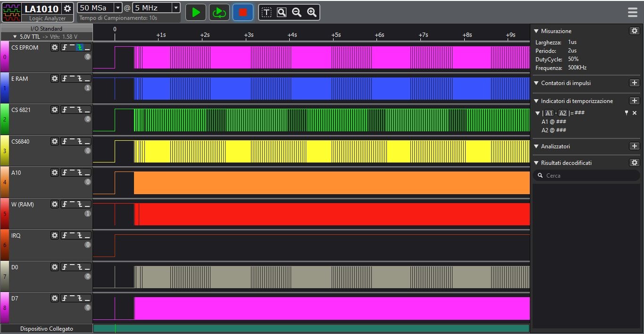The width and height of the screenshot is (644, 334).
Task: Start repeated loop capture
Action: (x=219, y=12)
